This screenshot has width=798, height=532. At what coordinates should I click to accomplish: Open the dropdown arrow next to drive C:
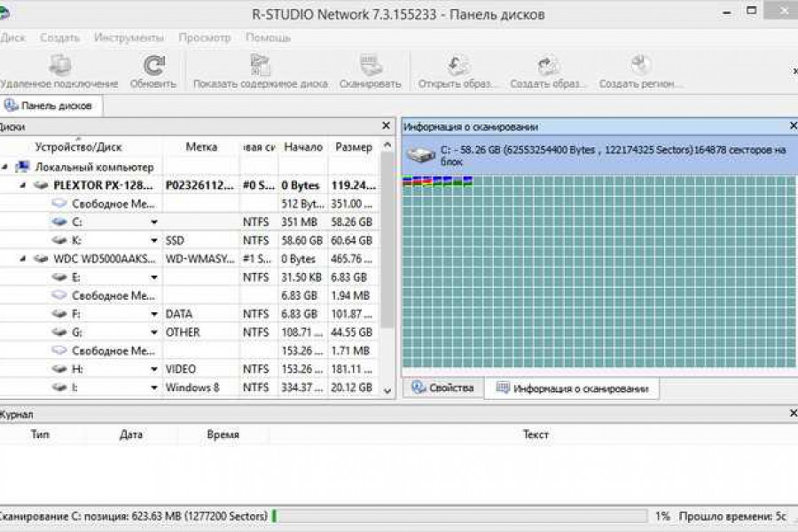coord(153,223)
